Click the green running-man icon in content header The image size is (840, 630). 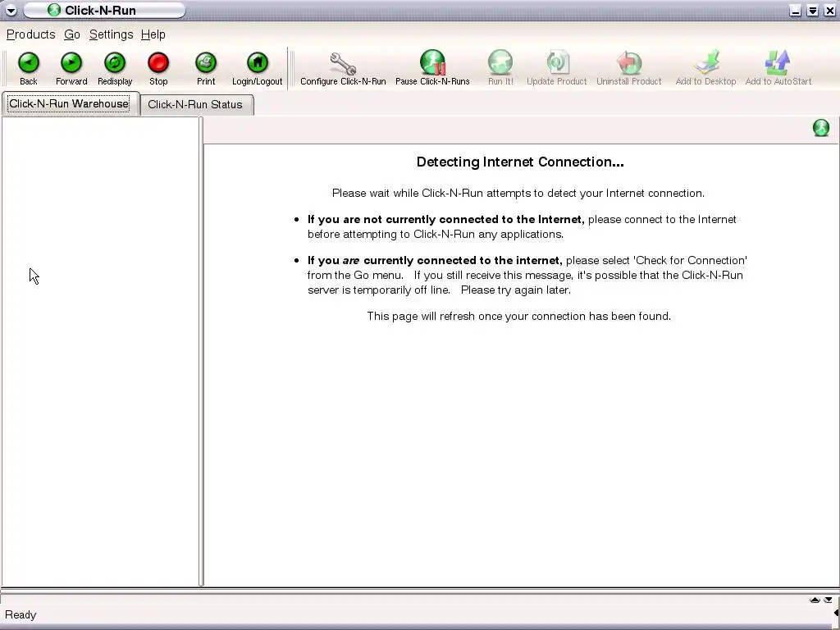[x=820, y=128]
